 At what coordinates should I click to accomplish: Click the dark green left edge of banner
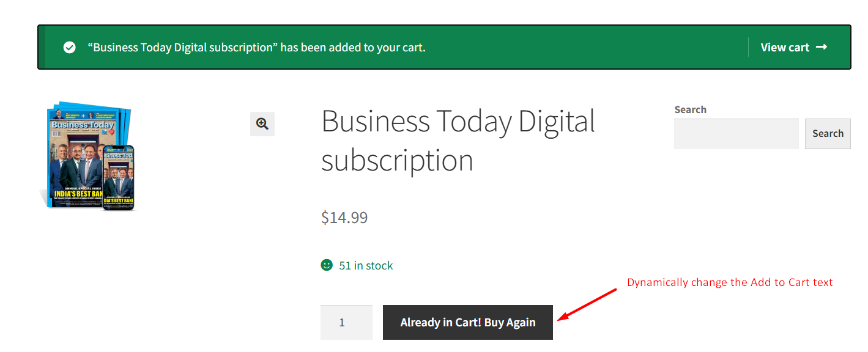[42, 47]
